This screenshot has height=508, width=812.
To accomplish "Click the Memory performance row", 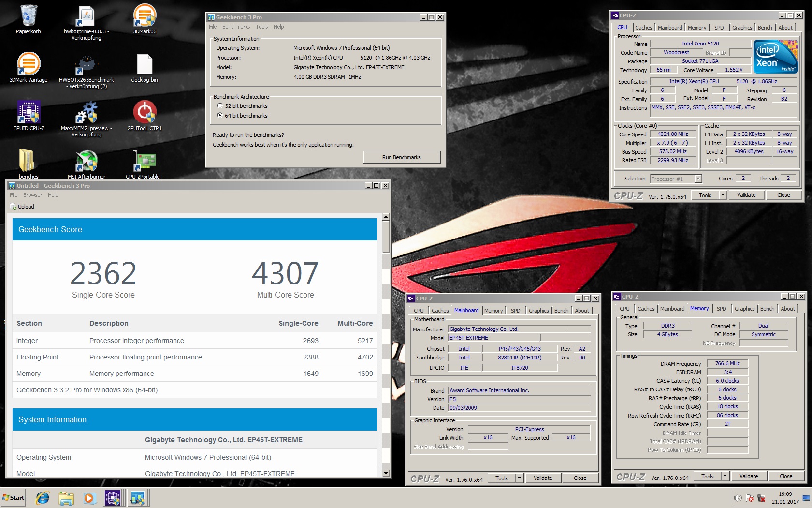I will [195, 374].
